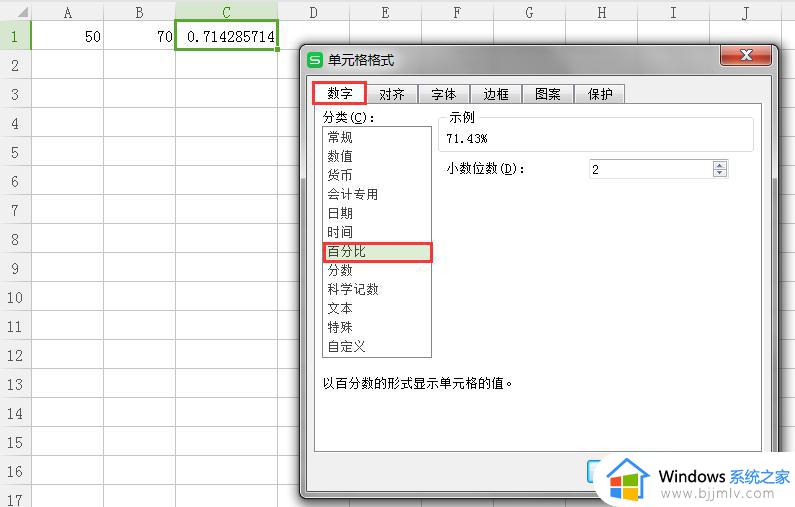The image size is (795, 507).
Task: Select row 1 header
Action: 15,35
